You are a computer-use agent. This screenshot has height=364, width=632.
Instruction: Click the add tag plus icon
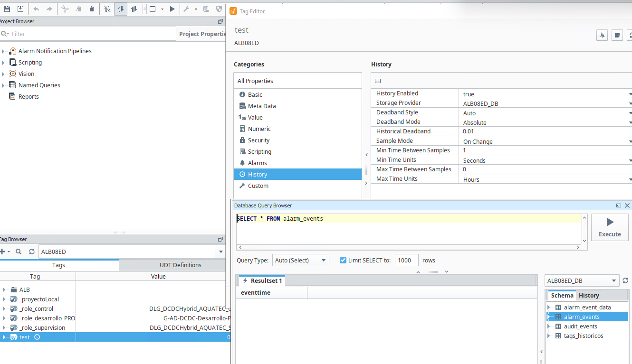(2, 252)
